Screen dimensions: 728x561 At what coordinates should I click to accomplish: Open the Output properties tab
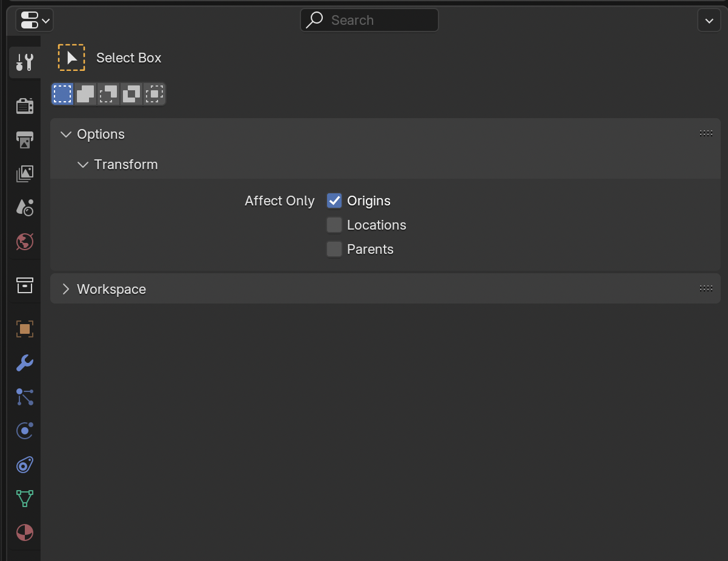25,139
